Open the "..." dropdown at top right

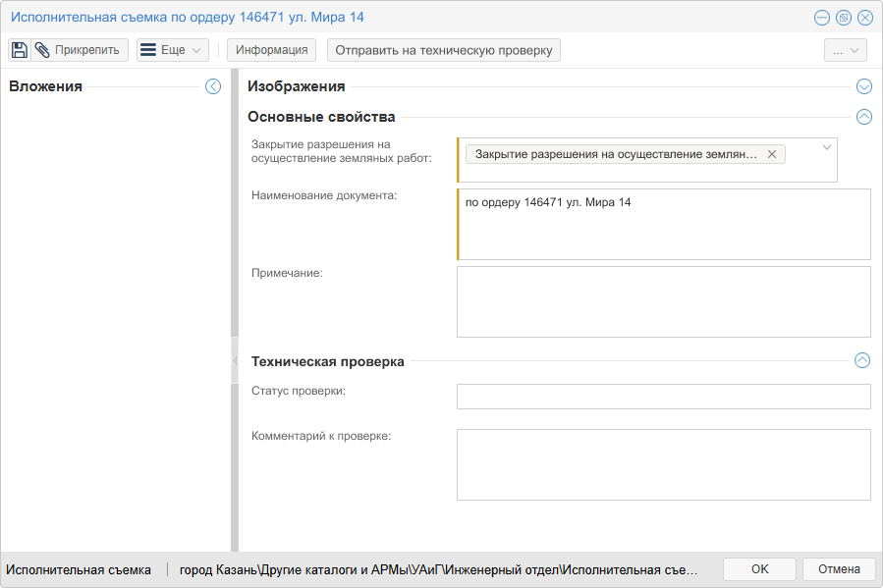pos(845,49)
